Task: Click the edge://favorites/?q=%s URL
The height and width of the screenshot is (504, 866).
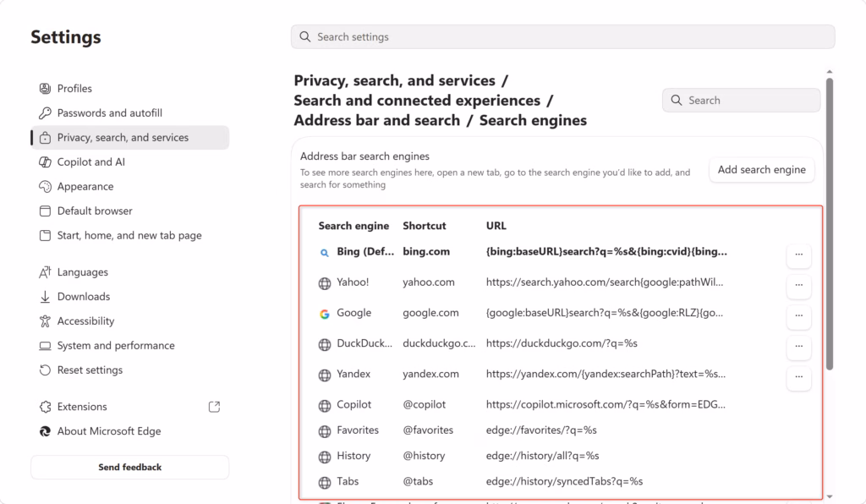Action: pos(541,430)
